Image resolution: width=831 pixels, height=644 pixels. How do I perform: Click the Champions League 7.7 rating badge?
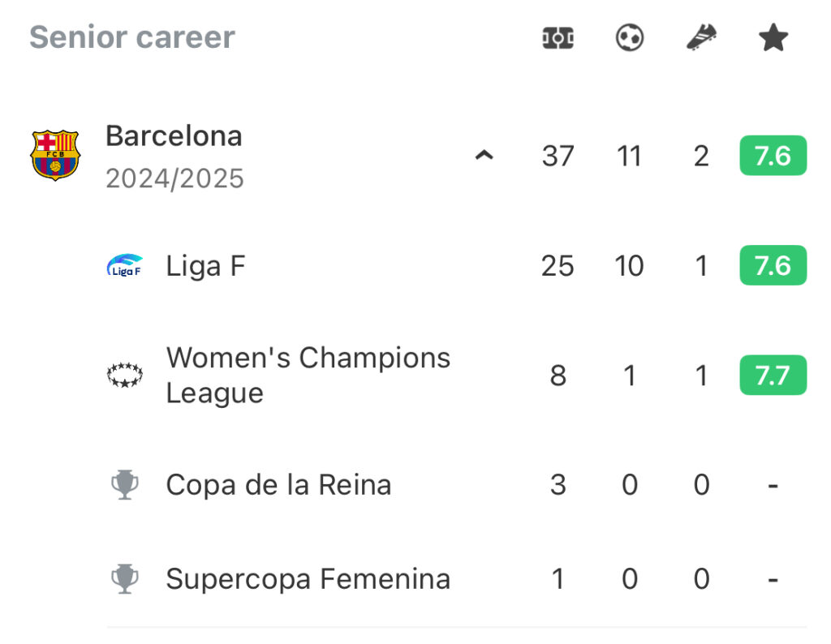point(773,375)
